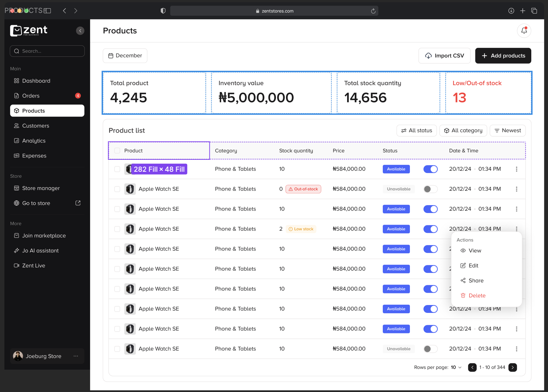
Task: Collapse the sidebar with the chevron button
Action: [x=80, y=31]
